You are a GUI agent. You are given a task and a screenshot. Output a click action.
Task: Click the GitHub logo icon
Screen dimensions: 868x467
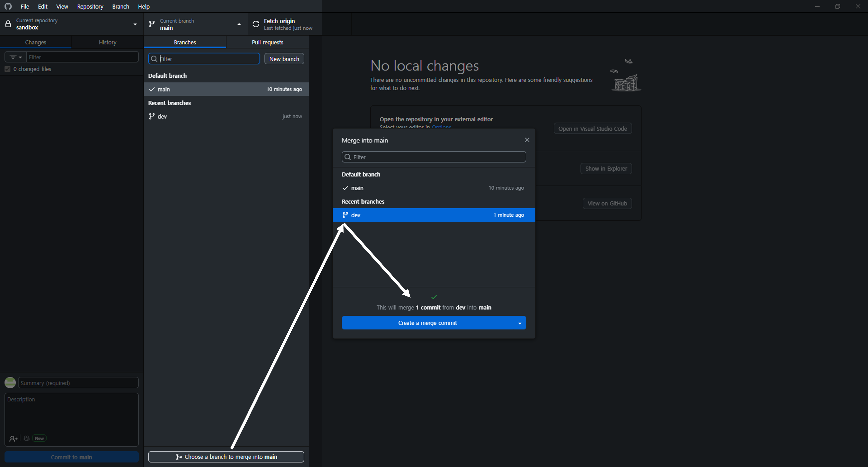(8, 6)
